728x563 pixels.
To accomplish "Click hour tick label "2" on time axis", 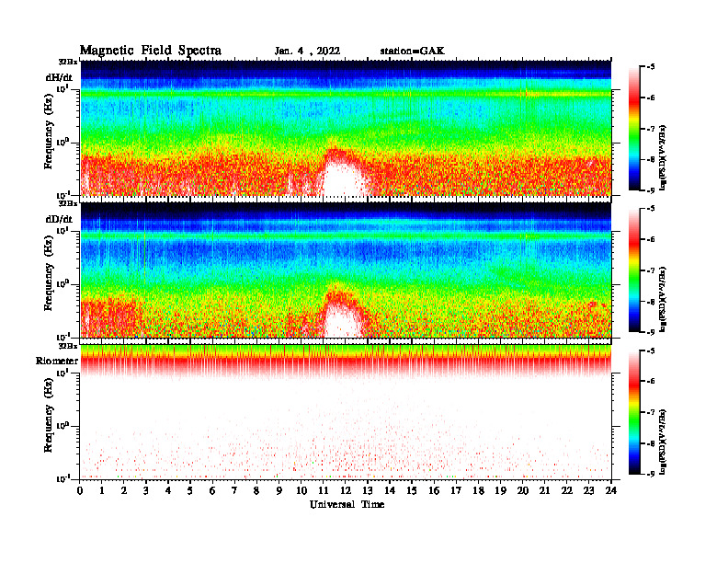I will point(124,491).
